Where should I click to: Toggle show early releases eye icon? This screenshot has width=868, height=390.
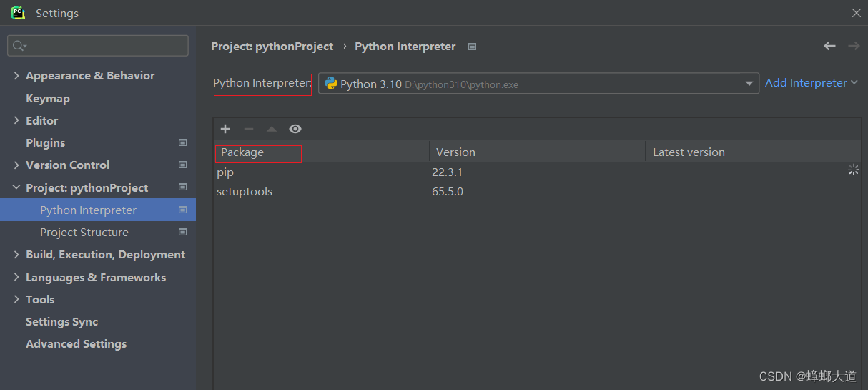[295, 129]
